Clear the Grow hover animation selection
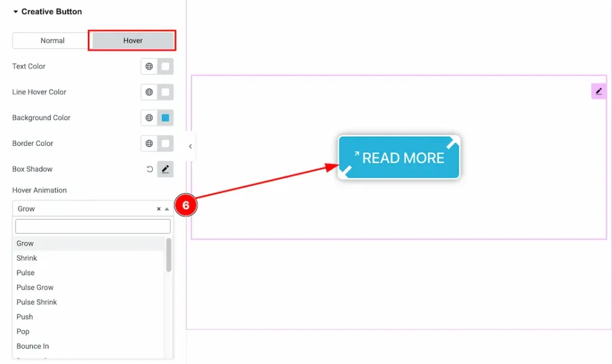The height and width of the screenshot is (364, 612). pos(158,209)
